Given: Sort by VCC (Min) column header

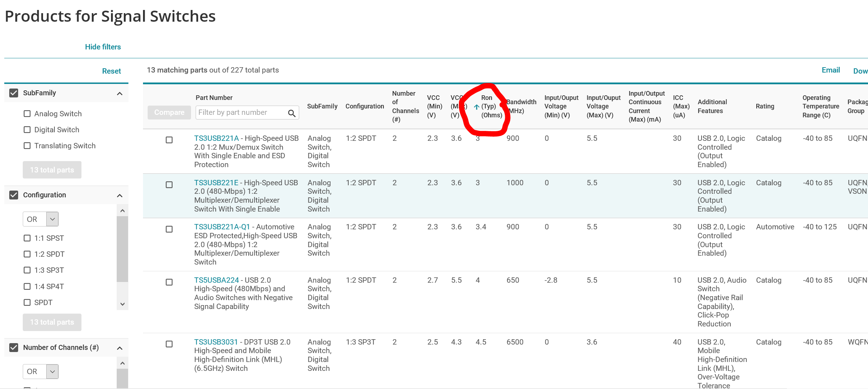Looking at the screenshot, I should [434, 106].
